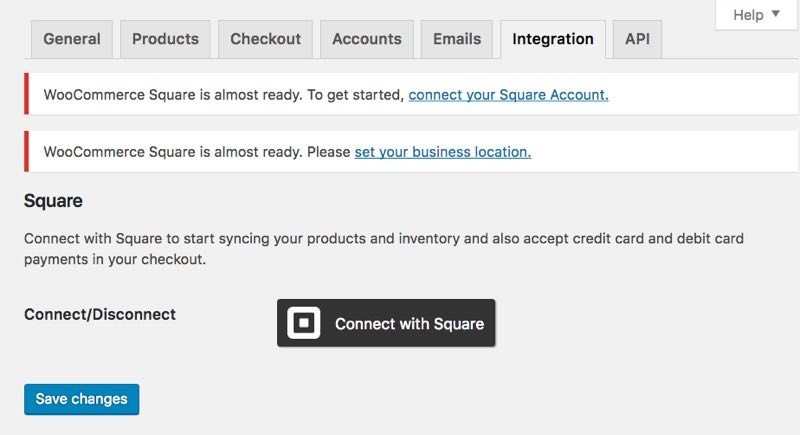Switch to the General tab
The image size is (800, 435).
point(72,39)
